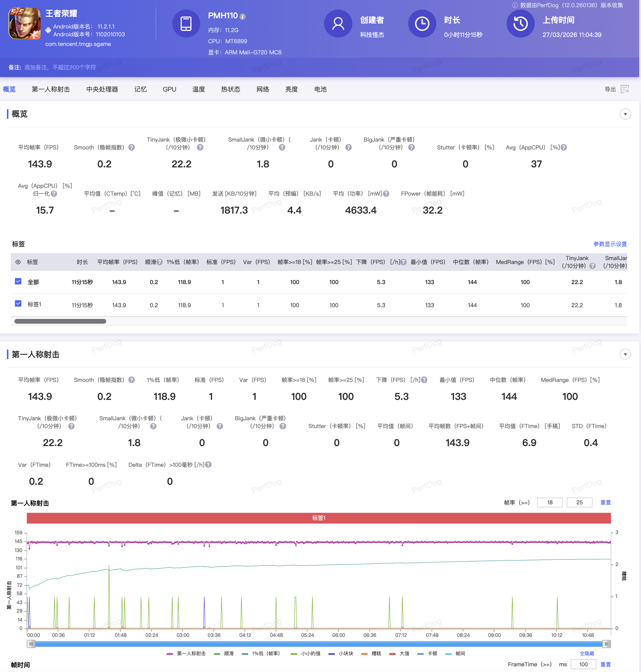641x672 pixels.
Task: Click the help icon beside Delta (FTime) >100毫秒
Action: tap(209, 465)
